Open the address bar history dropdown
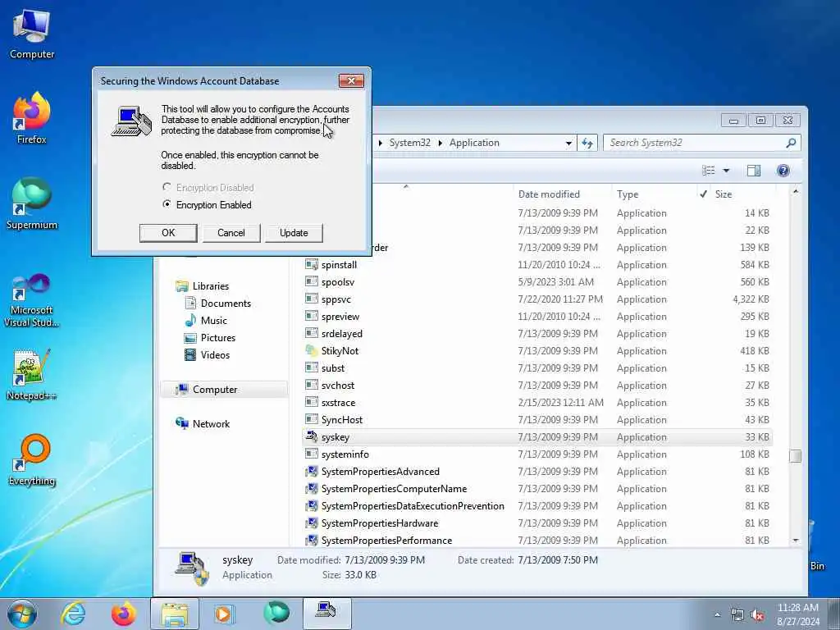This screenshot has height=630, width=840. pyautogui.click(x=568, y=143)
